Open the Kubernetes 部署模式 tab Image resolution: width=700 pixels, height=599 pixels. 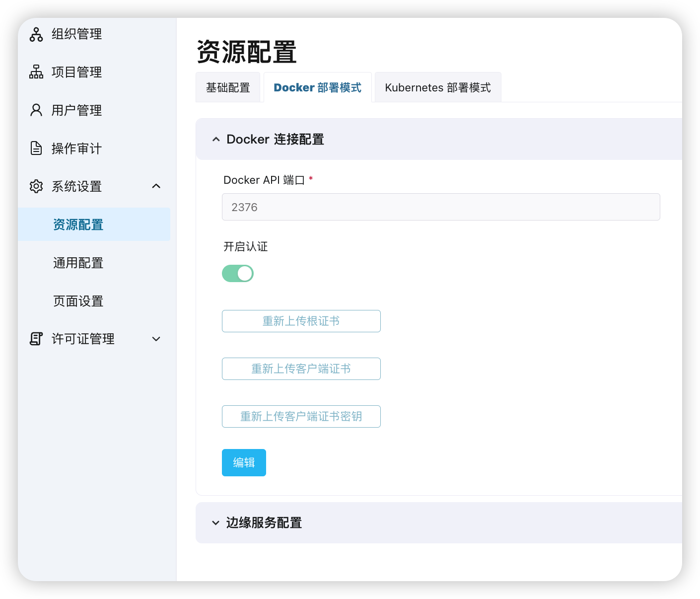click(x=437, y=87)
